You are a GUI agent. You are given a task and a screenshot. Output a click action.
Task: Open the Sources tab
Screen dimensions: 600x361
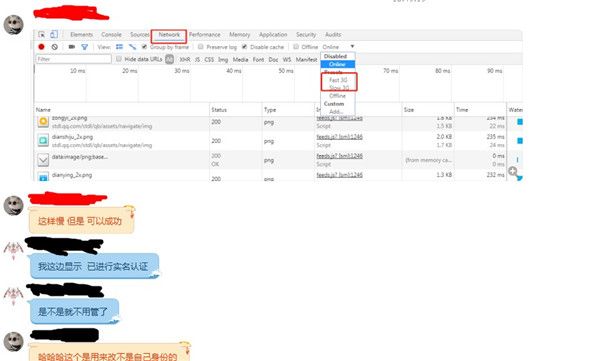point(140,34)
